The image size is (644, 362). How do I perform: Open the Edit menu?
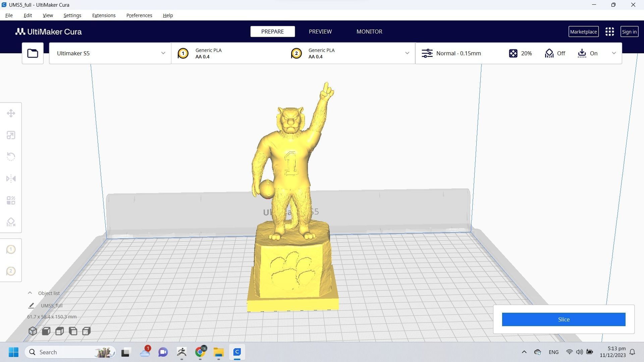28,15
